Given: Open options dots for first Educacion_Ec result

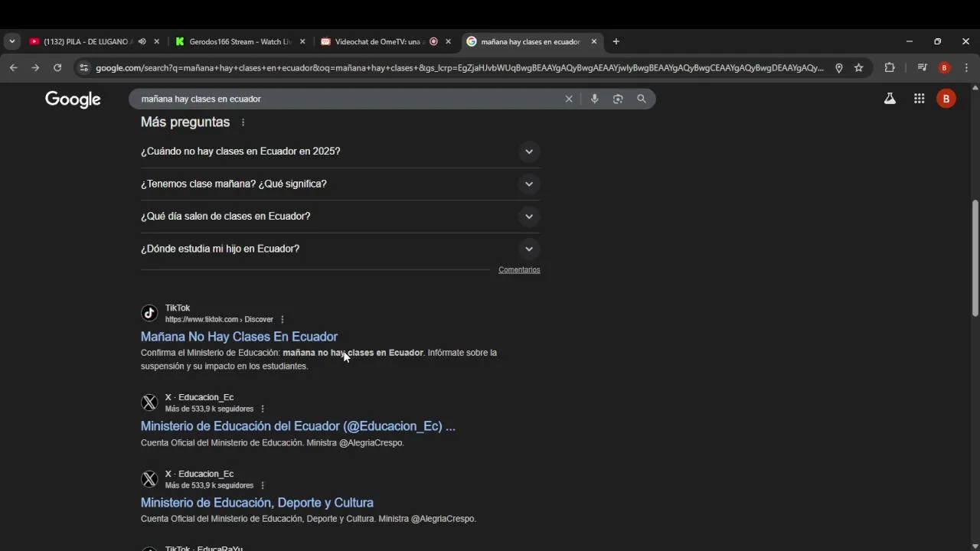Looking at the screenshot, I should pos(263,409).
